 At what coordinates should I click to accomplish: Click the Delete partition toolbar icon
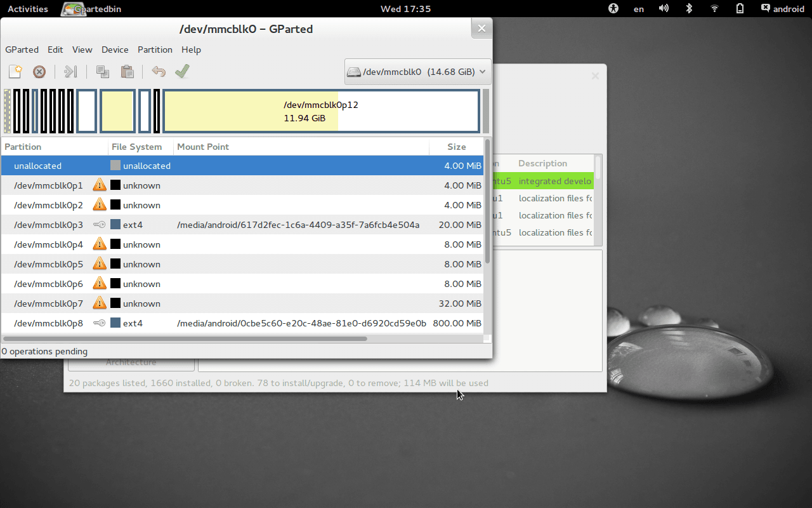[39, 72]
